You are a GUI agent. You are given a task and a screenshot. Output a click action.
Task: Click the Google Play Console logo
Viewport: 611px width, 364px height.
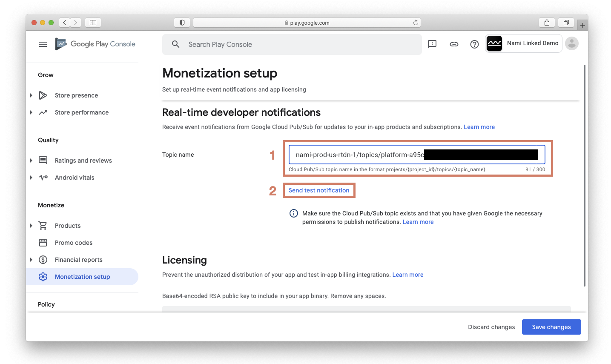click(x=95, y=44)
